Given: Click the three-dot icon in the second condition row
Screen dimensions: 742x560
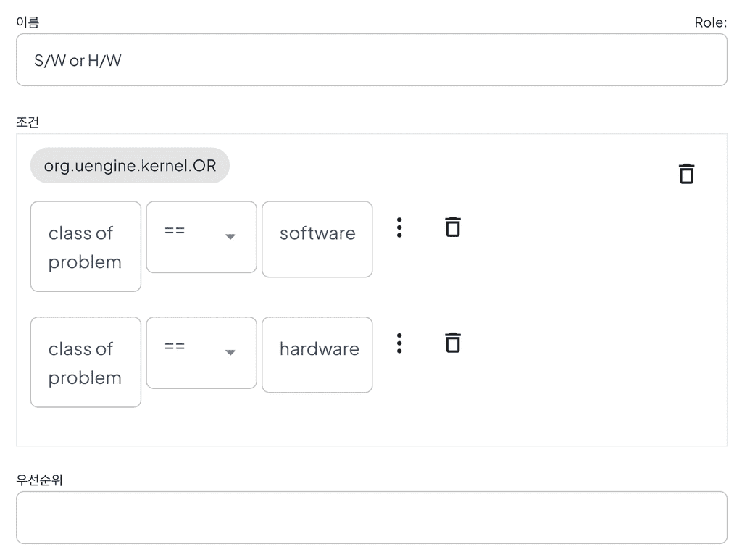Looking at the screenshot, I should click(x=399, y=343).
